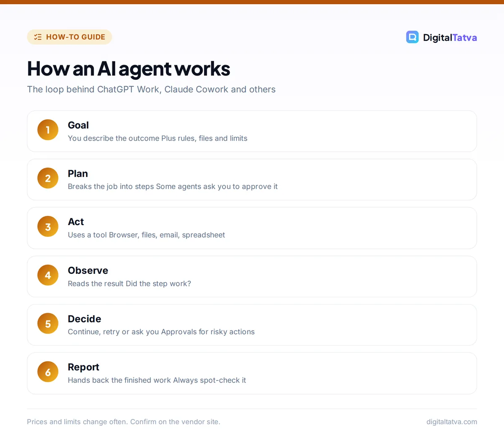Click 'Continue, retry or ask you' description
This screenshot has height=446, width=504.
tap(161, 332)
